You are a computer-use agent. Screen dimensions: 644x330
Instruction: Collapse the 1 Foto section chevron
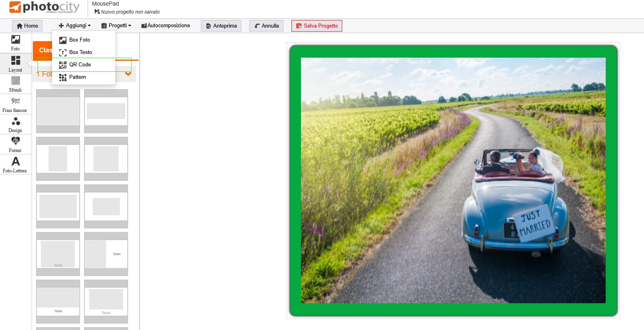coord(128,74)
